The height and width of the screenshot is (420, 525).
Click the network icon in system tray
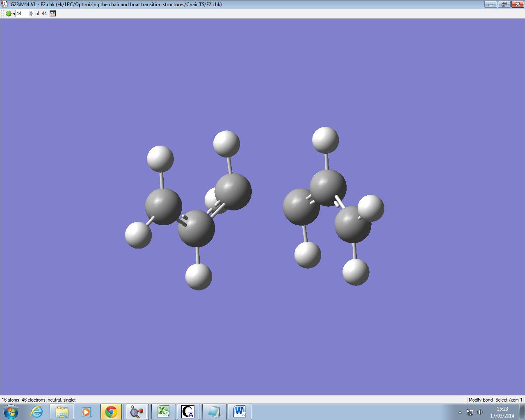click(x=470, y=412)
